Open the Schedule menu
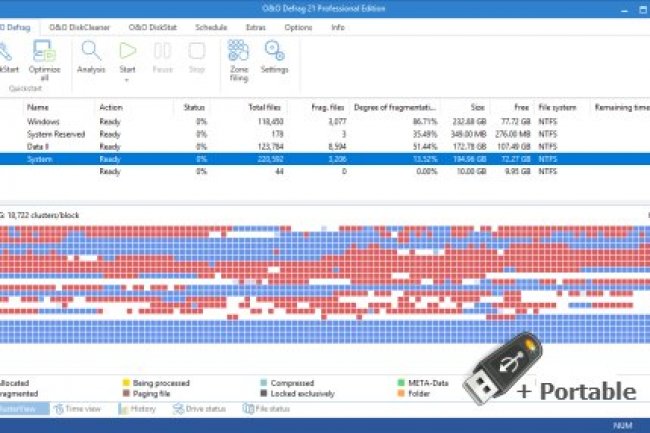650x433 pixels. pos(211,27)
